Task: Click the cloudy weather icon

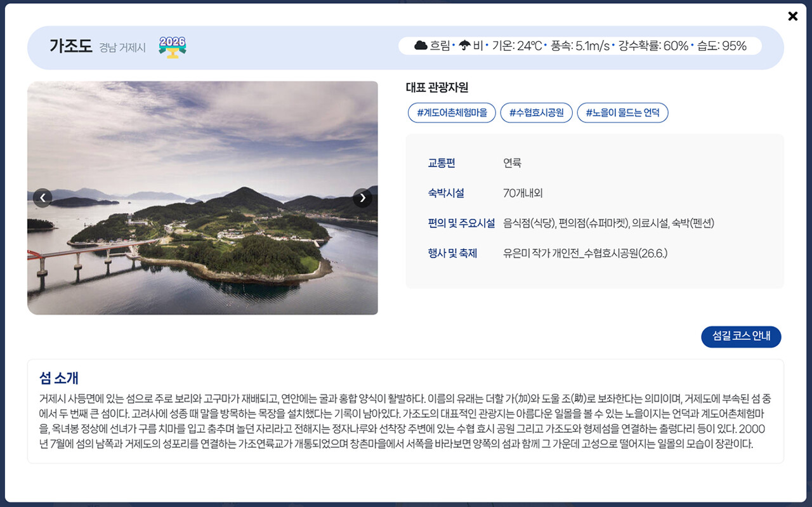Action: tap(421, 46)
